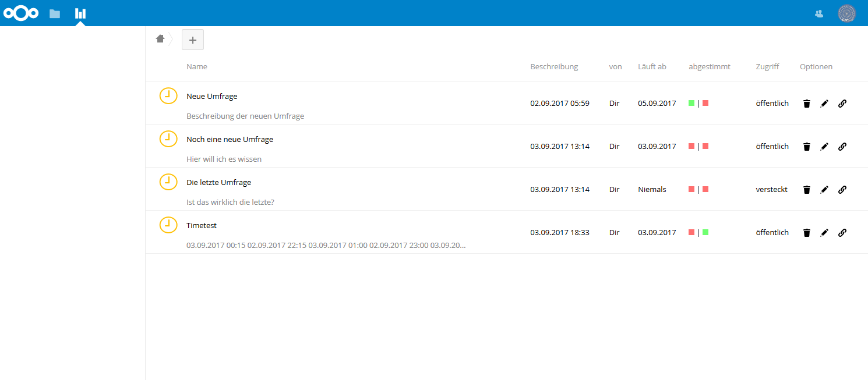Click first red indicator of Die letzte Umfrage
This screenshot has height=380, width=868.
point(691,189)
